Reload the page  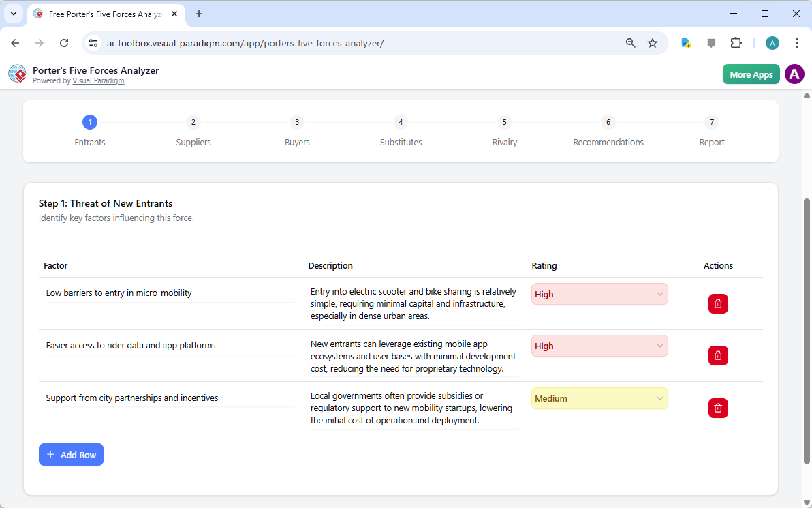pyautogui.click(x=64, y=42)
